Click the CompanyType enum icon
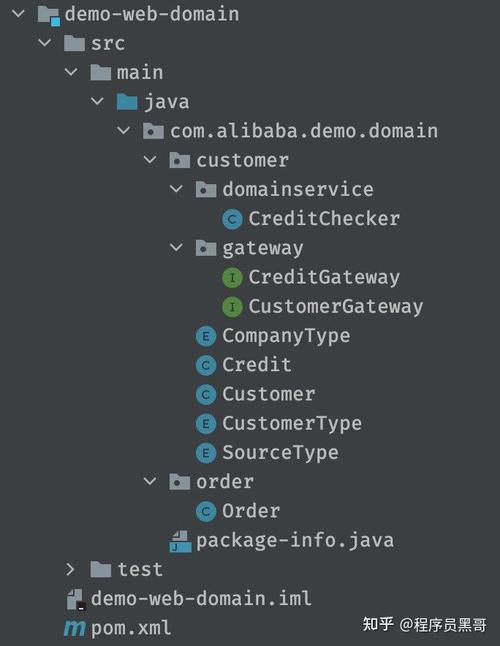 tap(206, 336)
